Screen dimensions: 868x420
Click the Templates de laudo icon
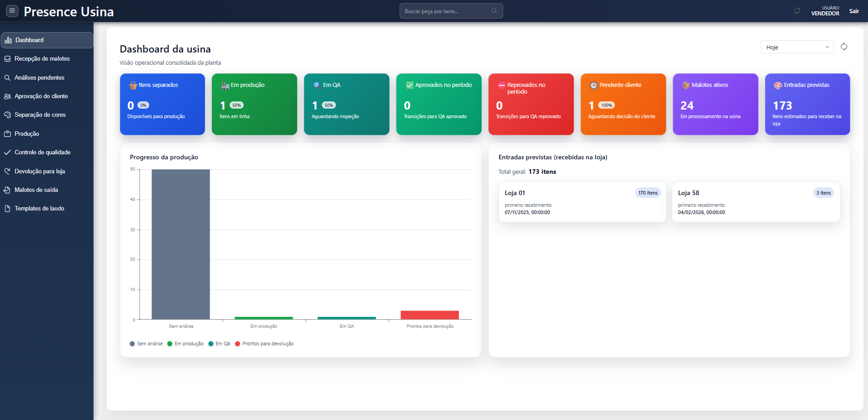pyautogui.click(x=7, y=209)
